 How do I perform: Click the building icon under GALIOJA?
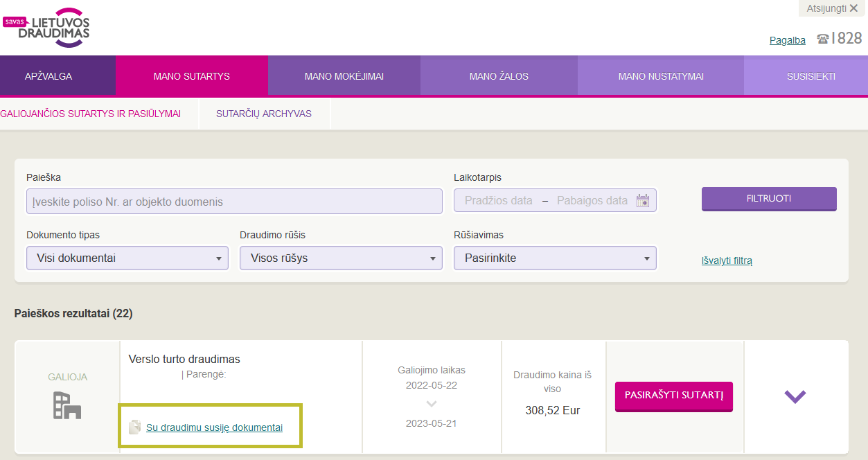(x=67, y=405)
